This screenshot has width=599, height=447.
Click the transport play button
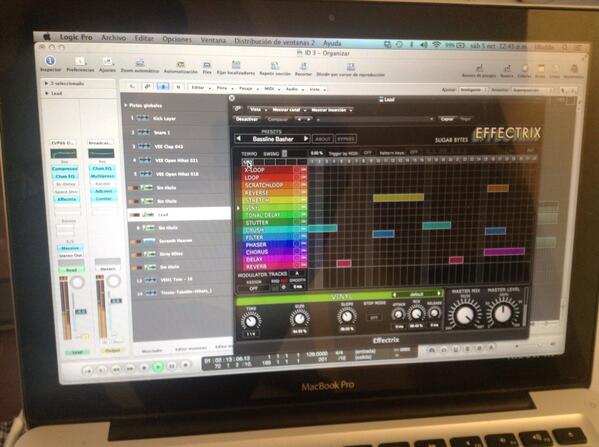[158, 367]
